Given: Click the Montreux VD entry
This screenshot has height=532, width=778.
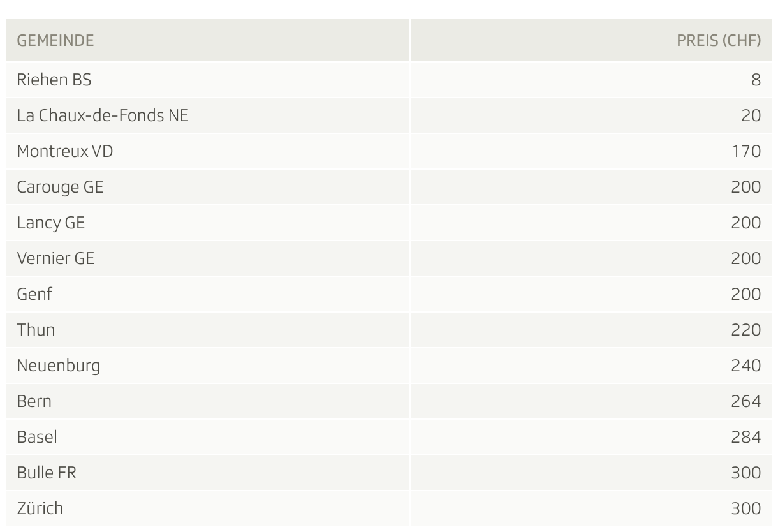Looking at the screenshot, I should pyautogui.click(x=65, y=151).
